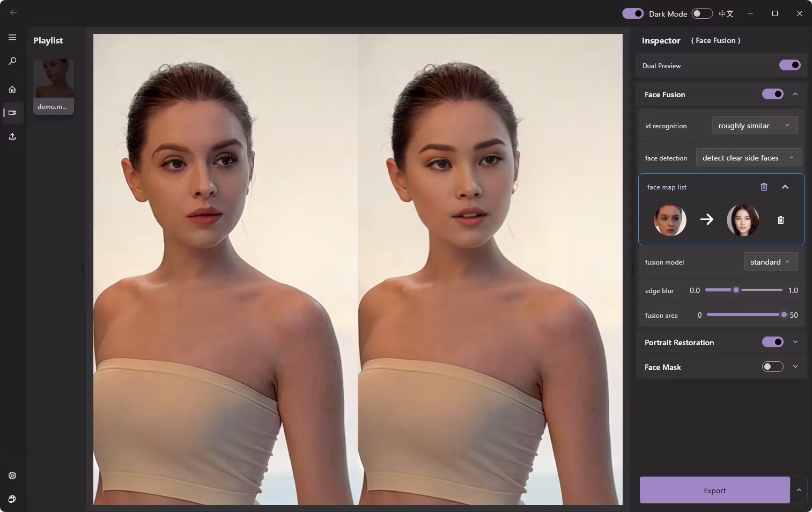Disable Dual Preview toggle

[789, 65]
